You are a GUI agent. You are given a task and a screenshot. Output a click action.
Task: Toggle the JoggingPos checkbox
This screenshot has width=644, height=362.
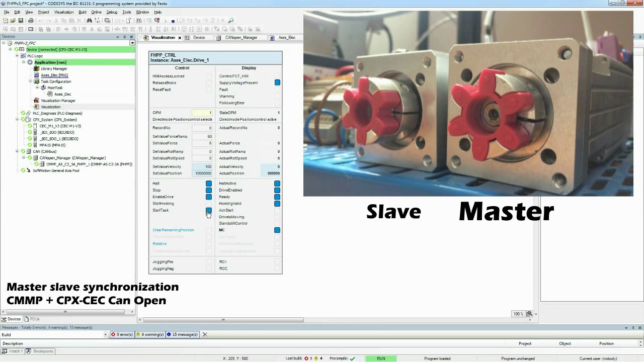tap(209, 262)
